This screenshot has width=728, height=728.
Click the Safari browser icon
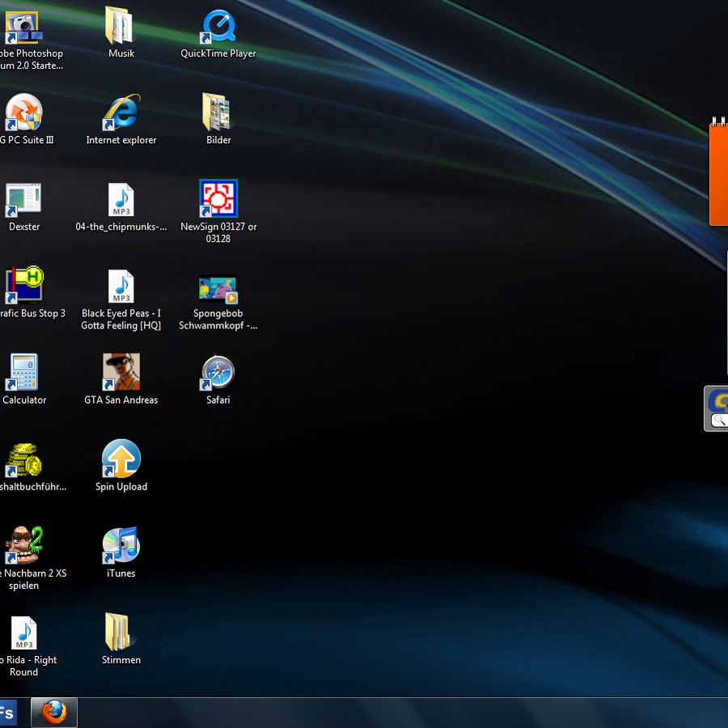tap(218, 372)
